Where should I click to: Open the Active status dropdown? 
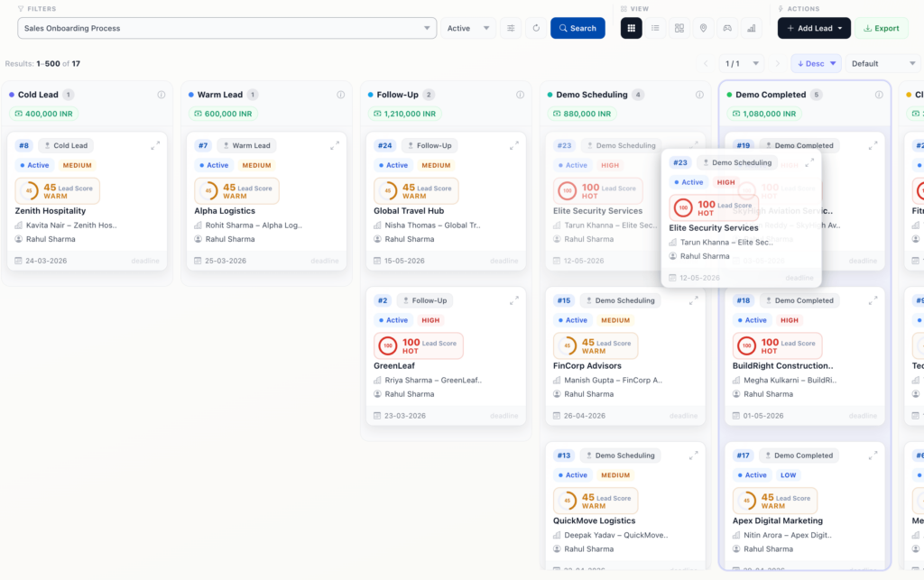coord(467,28)
